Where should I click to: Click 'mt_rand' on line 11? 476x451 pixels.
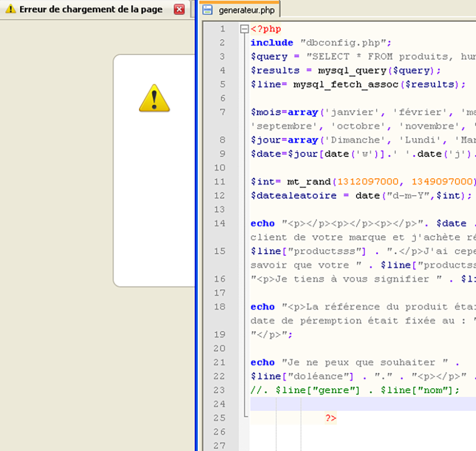[x=309, y=182]
